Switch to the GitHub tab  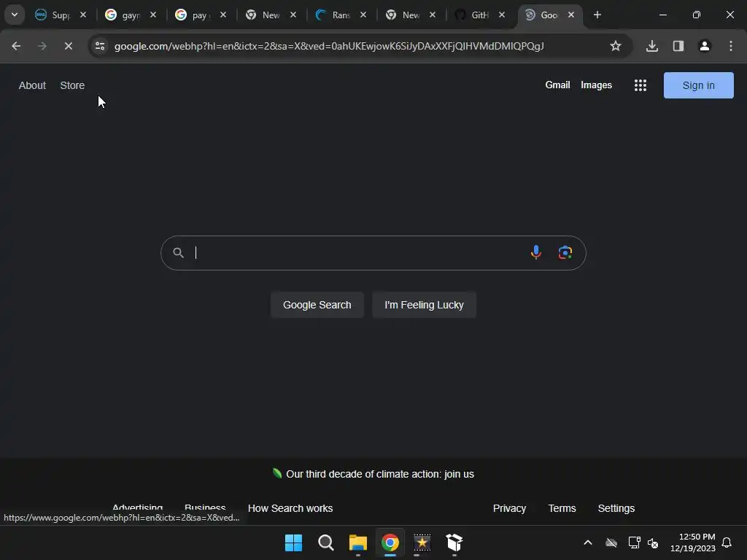472,15
